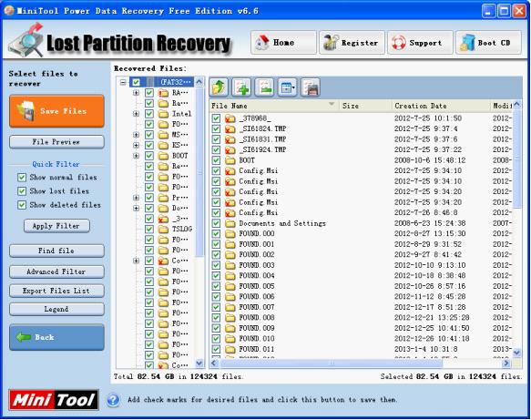Select the Documents and Settings folder row

pyautogui.click(x=361, y=223)
